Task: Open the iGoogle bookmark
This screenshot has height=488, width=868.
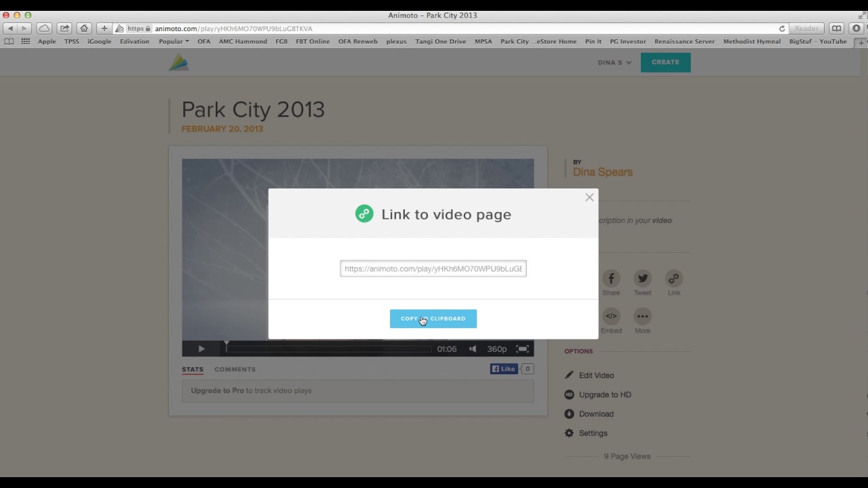Action: 99,41
